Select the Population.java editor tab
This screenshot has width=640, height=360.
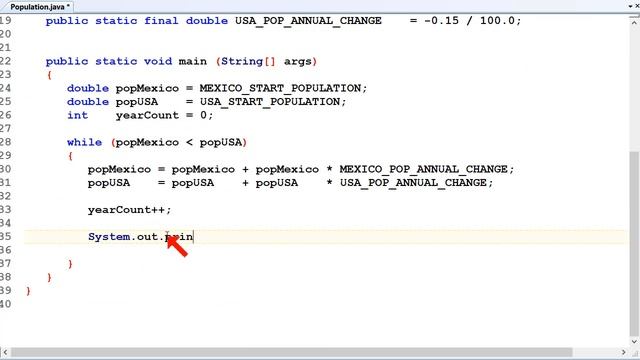point(40,7)
